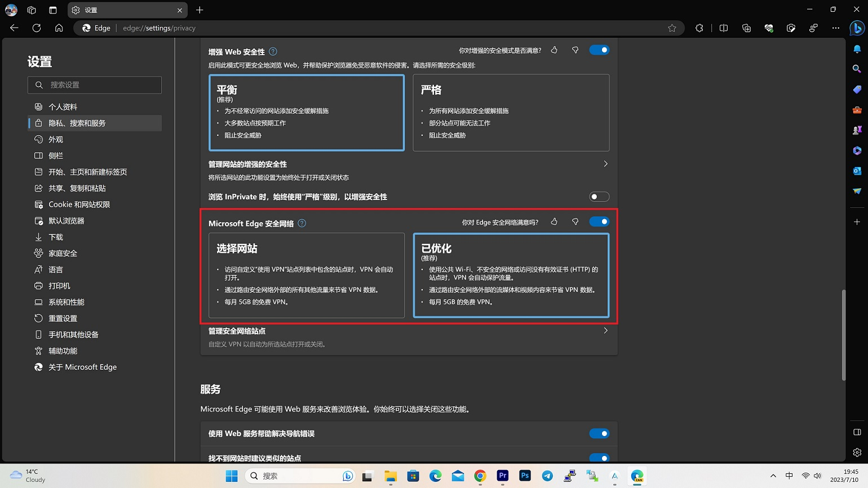Select the 严格 security level card

pos(511,113)
